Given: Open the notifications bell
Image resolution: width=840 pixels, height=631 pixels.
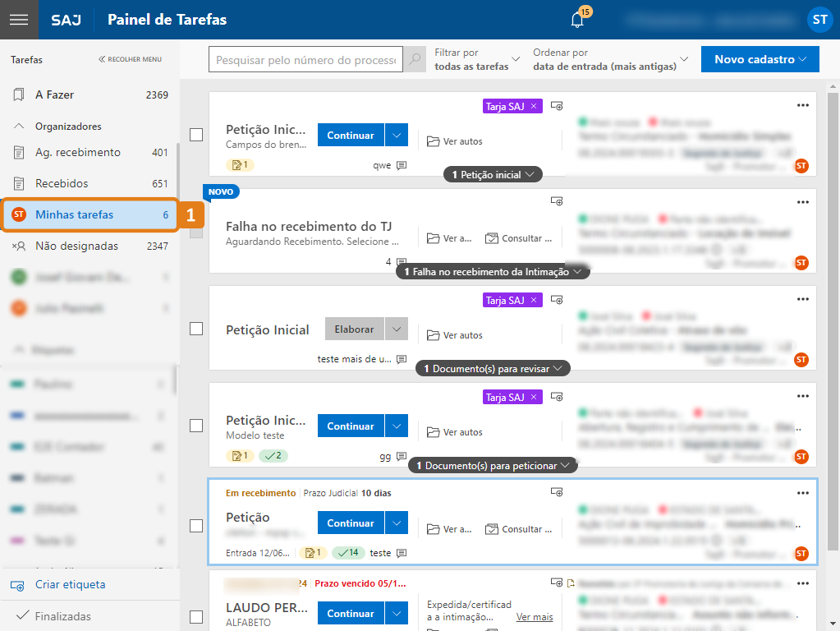Looking at the screenshot, I should click(577, 21).
